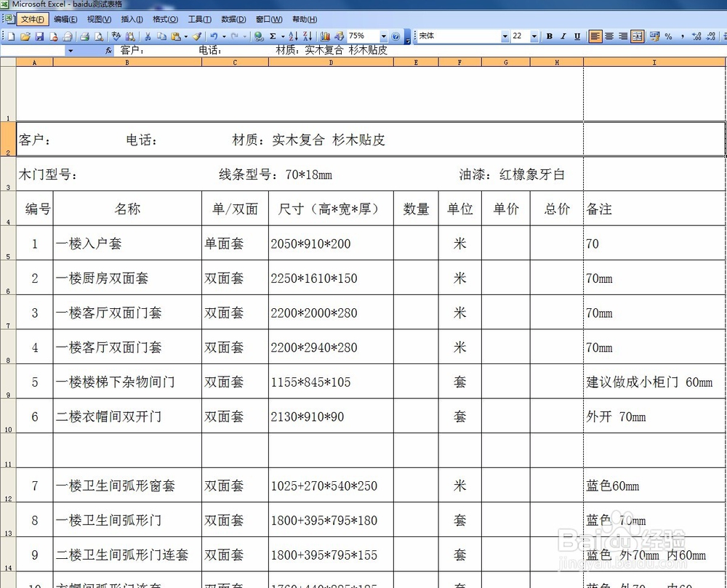
Task: Insert a hyperlink
Action: pos(259,36)
